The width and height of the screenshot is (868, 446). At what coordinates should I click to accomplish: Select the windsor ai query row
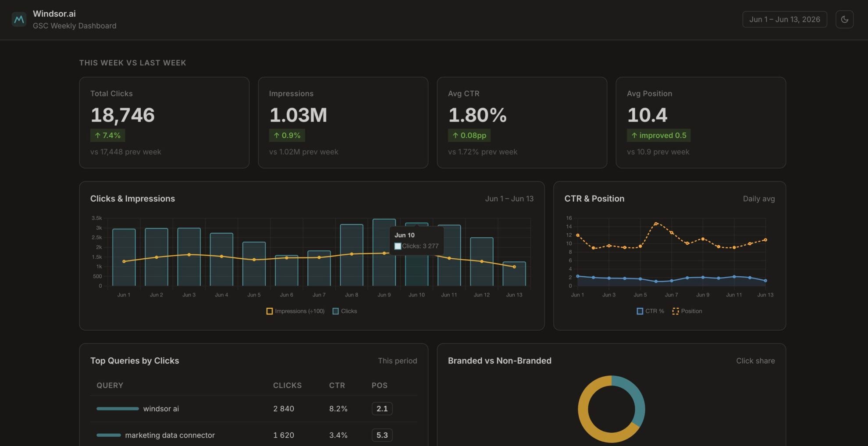(x=253, y=409)
